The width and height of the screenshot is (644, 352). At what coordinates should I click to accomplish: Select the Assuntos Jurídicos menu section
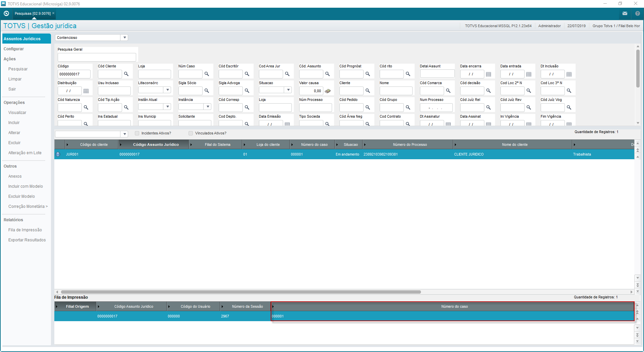coord(26,39)
